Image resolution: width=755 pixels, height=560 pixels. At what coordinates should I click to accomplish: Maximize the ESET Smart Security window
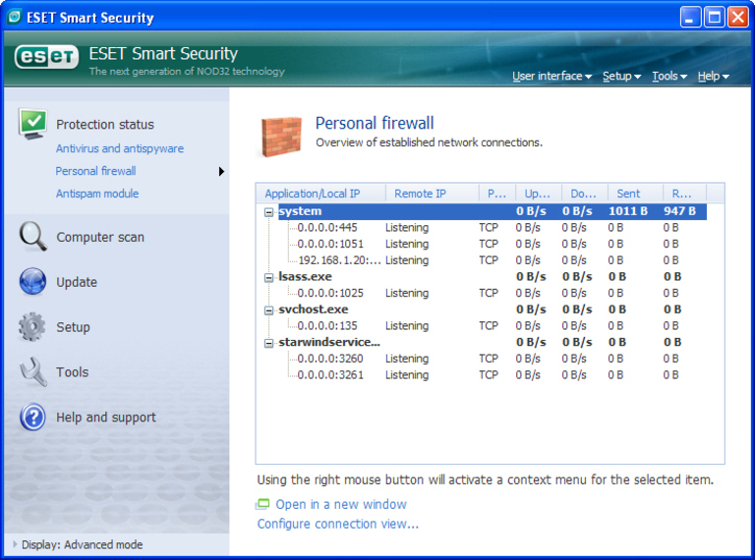pyautogui.click(x=714, y=18)
